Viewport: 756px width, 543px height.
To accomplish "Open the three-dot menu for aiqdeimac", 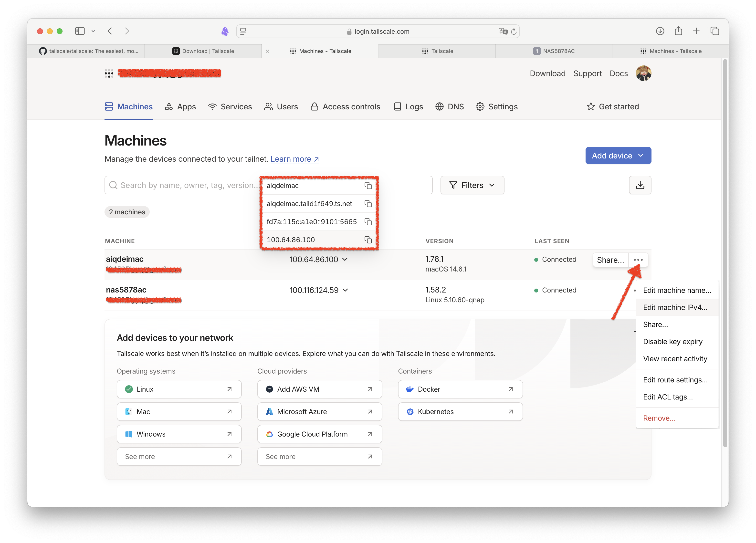I will tap(638, 260).
